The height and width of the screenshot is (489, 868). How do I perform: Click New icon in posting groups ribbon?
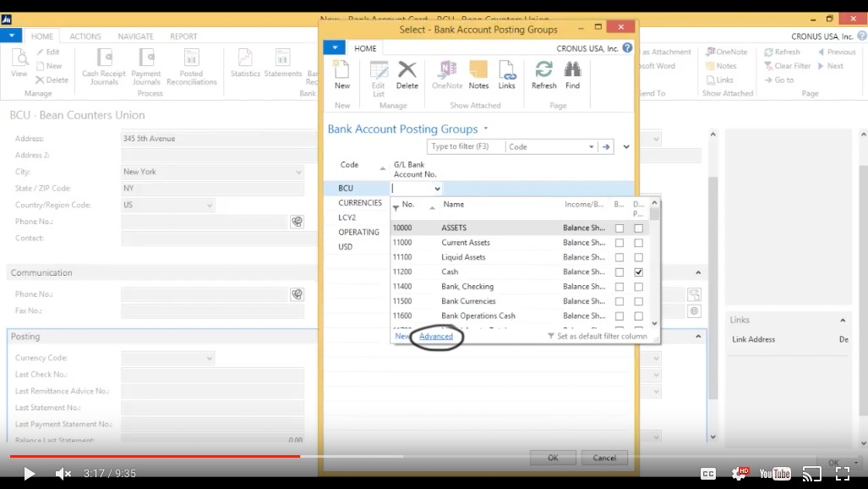click(341, 74)
